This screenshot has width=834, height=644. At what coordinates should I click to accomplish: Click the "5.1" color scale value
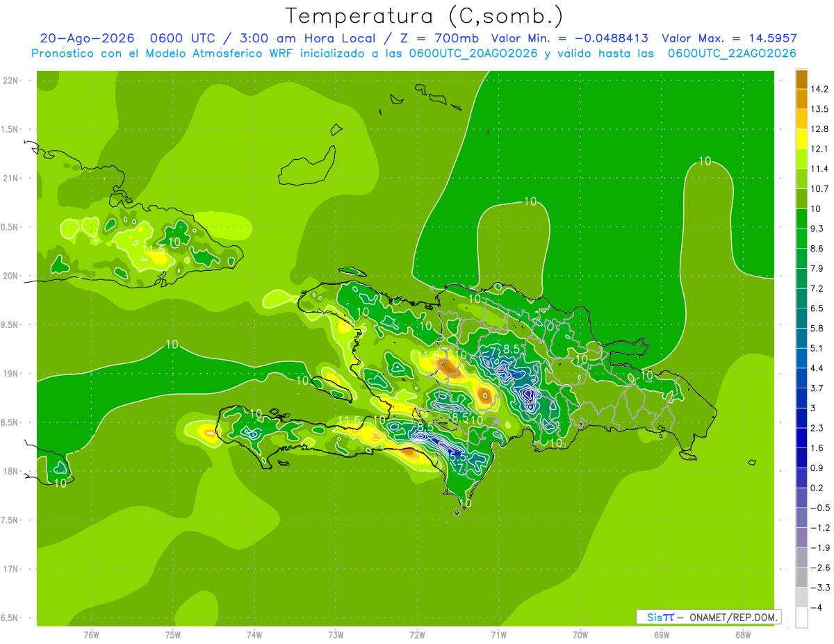tap(817, 348)
